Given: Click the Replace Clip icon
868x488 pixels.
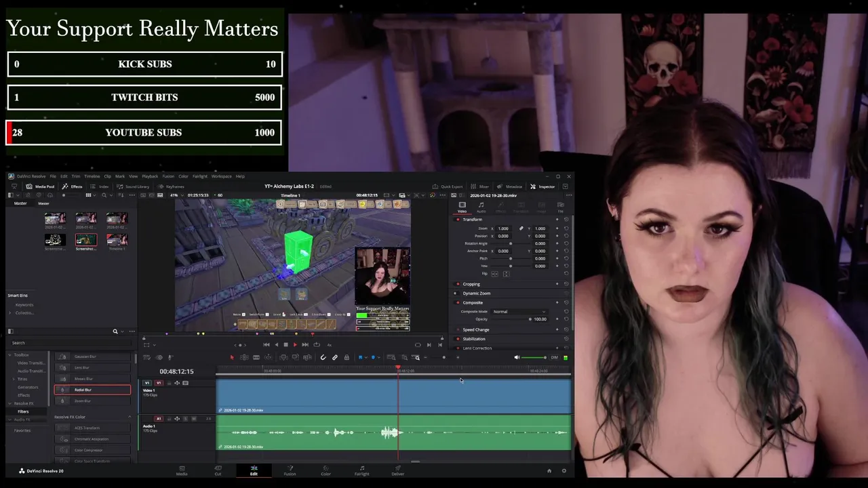Looking at the screenshot, I should 307,357.
